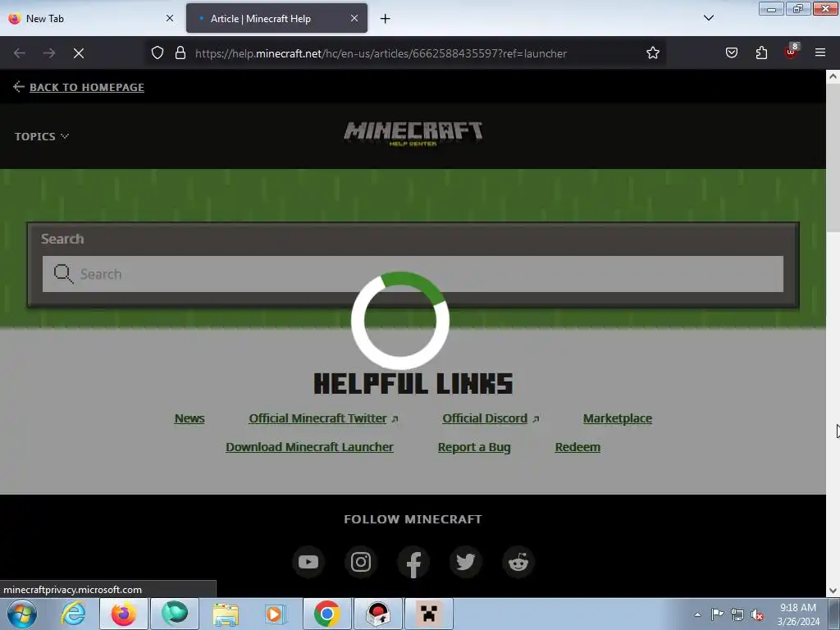
Task: Click the page scrollbar up arrow
Action: pyautogui.click(x=833, y=76)
